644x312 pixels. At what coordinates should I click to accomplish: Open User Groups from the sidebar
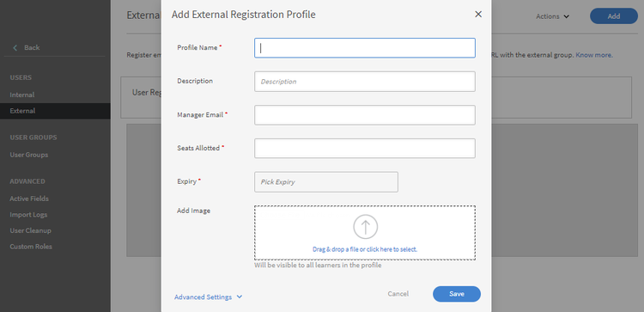click(x=28, y=155)
